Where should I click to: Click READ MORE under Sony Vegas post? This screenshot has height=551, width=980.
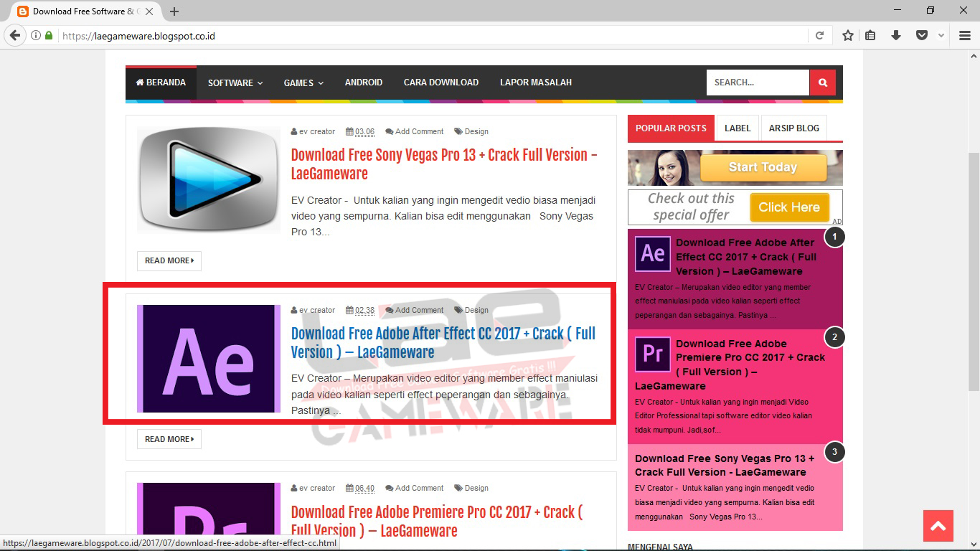pos(169,260)
